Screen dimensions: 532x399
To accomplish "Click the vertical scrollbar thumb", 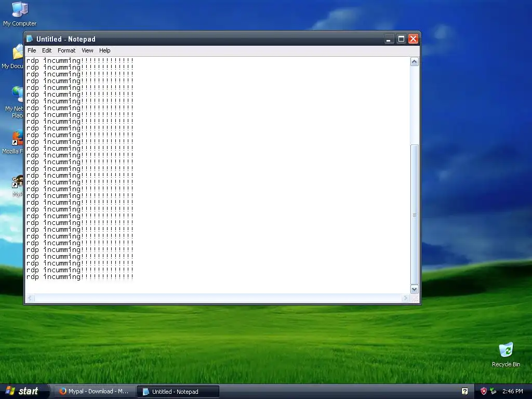I will tap(414, 215).
